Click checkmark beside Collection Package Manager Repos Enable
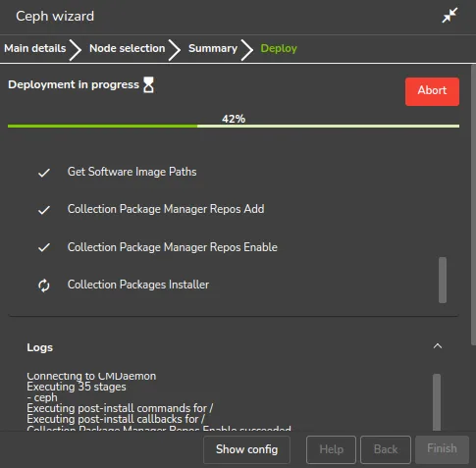The width and height of the screenshot is (476, 468). 44,247
